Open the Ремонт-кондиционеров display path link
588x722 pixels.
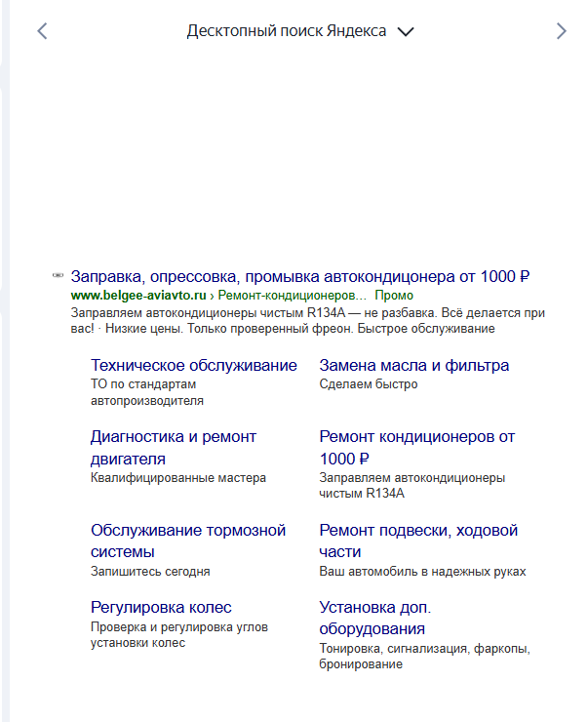coord(293,296)
